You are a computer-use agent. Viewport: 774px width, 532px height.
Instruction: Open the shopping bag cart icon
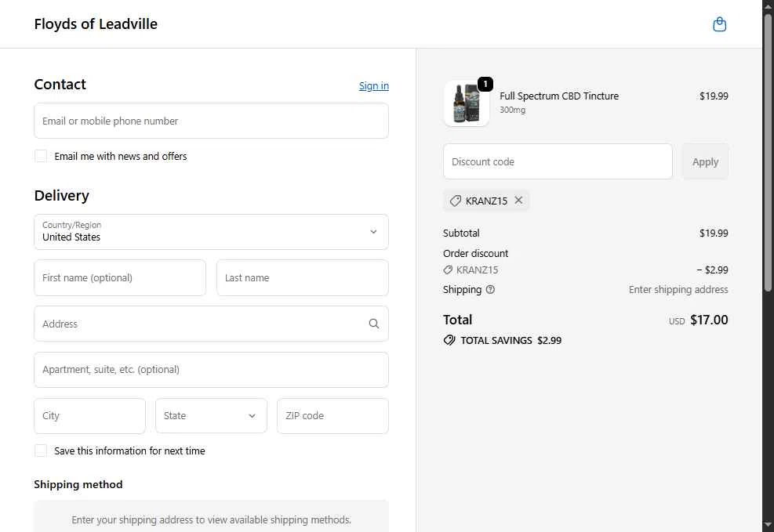719,24
